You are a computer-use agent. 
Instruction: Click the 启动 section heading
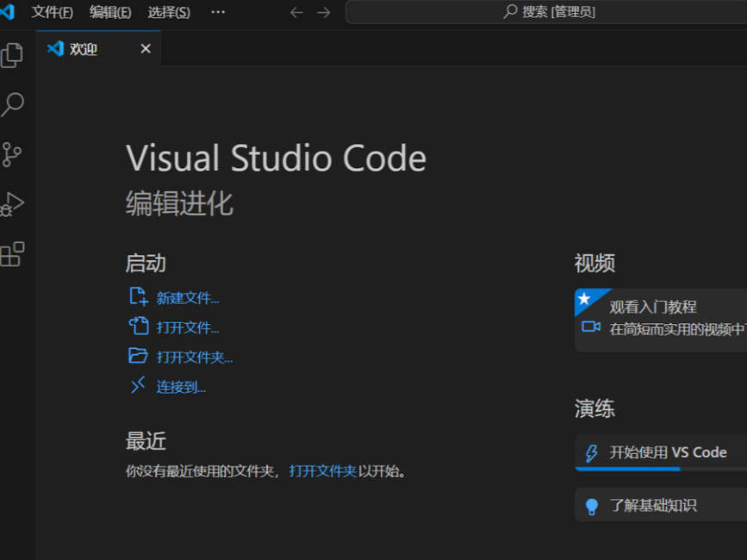(x=146, y=264)
